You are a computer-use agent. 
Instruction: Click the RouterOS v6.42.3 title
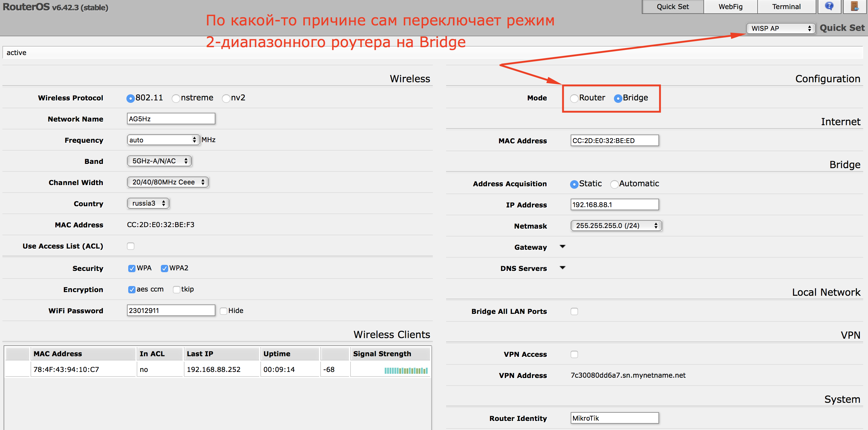pos(56,7)
